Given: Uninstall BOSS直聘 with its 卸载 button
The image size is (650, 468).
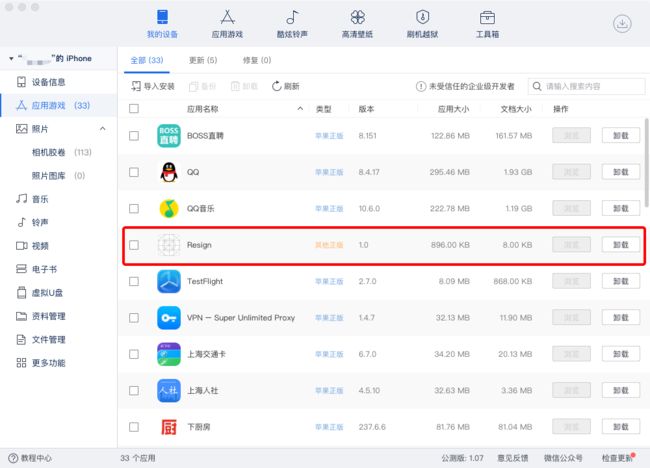Looking at the screenshot, I should tap(621, 136).
